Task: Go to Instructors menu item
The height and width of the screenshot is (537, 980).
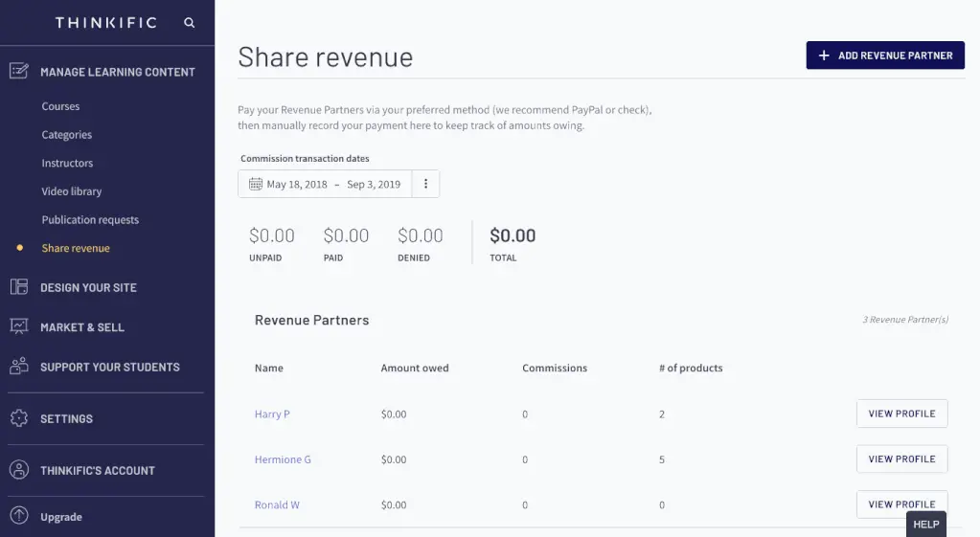Action: (x=67, y=164)
